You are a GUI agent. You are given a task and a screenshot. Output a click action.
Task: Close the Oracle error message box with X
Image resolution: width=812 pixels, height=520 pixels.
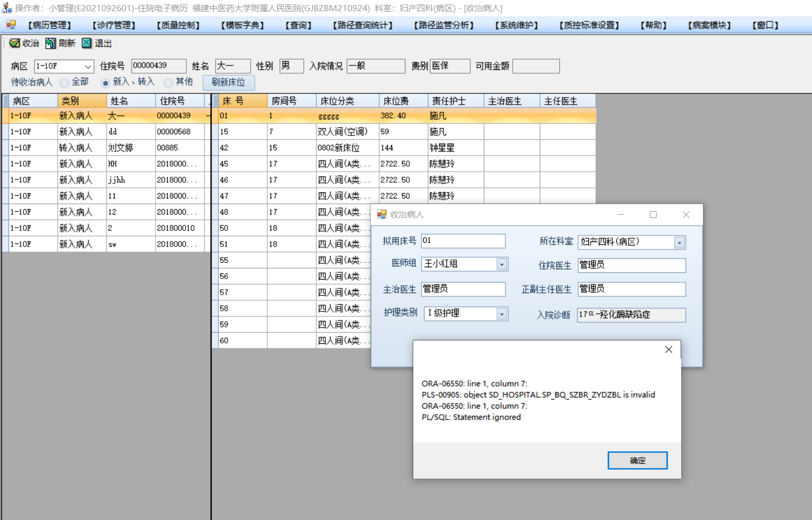[669, 349]
